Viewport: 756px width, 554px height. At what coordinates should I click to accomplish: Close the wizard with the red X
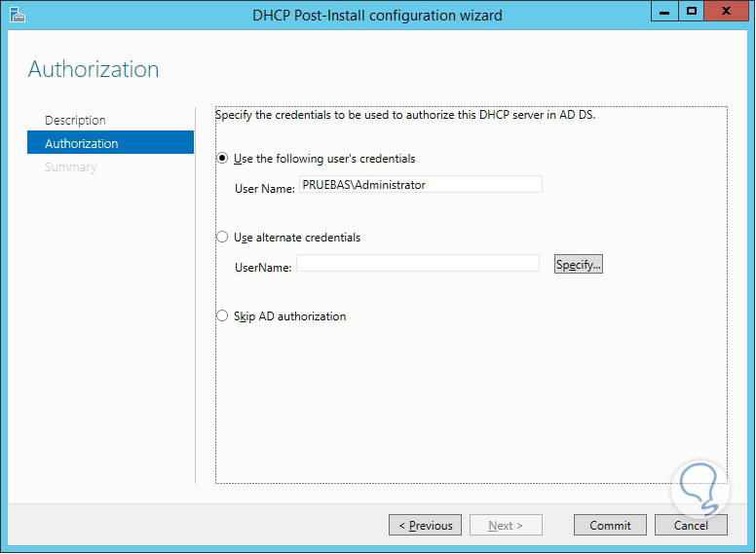727,12
